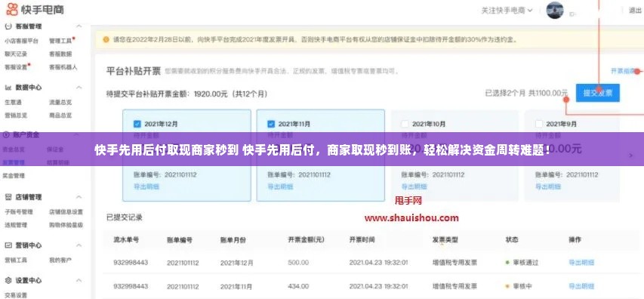644x299 pixels.
Task: Open 客服数据 in sidebar
Action: (x=60, y=54)
